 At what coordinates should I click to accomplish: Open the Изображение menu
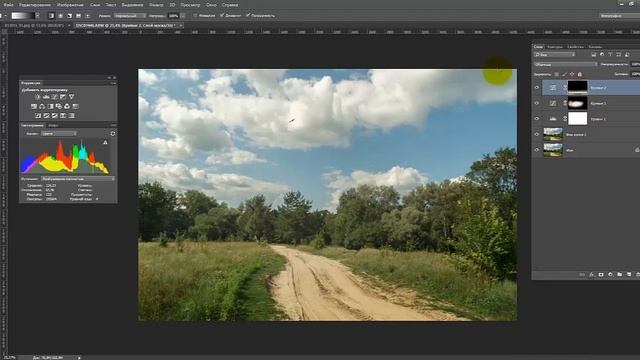click(x=70, y=5)
